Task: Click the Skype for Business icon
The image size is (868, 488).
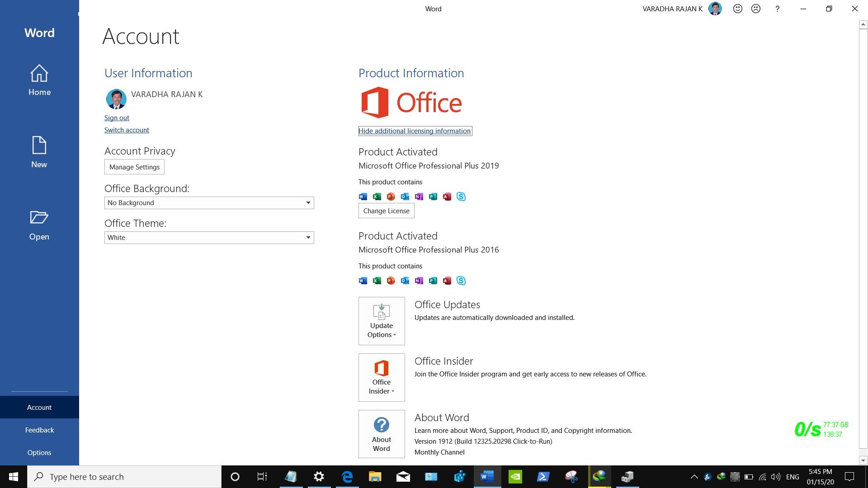Action: [461, 197]
